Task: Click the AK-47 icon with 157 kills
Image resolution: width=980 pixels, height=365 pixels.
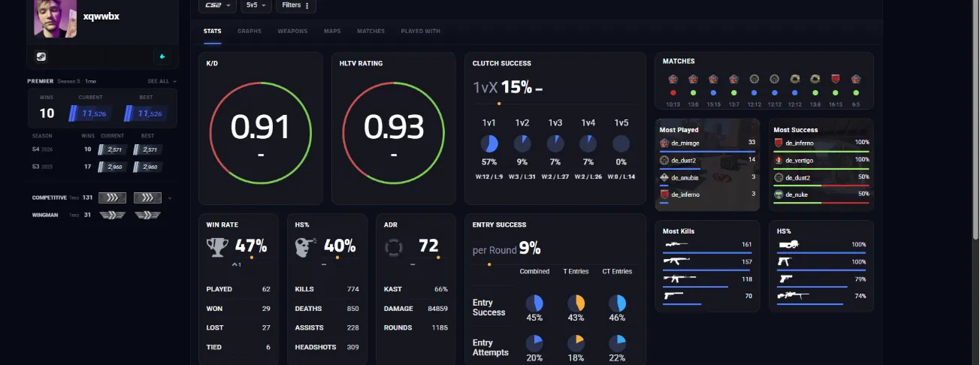Action: coord(677,261)
